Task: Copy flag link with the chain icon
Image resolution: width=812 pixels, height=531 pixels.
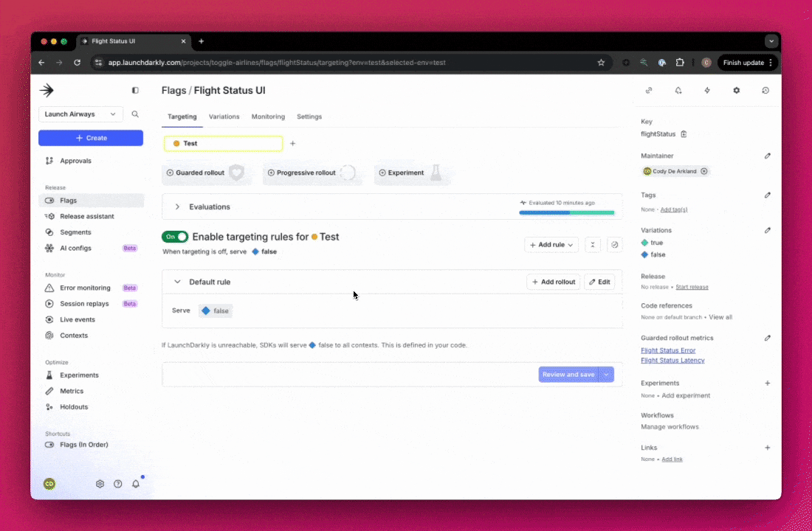Action: pyautogui.click(x=649, y=90)
